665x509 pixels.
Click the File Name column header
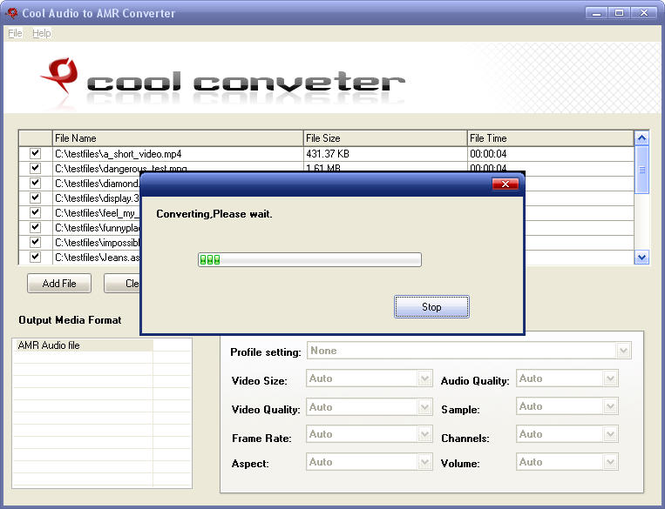pyautogui.click(x=177, y=138)
